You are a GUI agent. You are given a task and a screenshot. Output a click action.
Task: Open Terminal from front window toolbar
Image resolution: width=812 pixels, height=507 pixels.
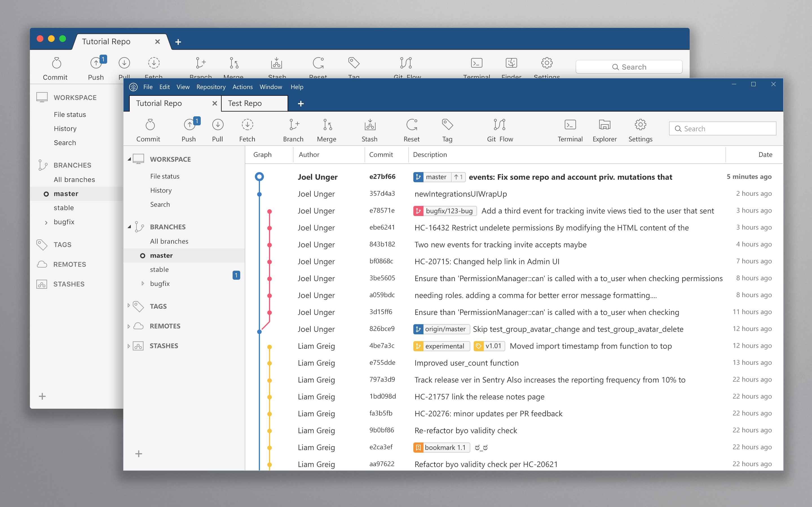click(570, 125)
